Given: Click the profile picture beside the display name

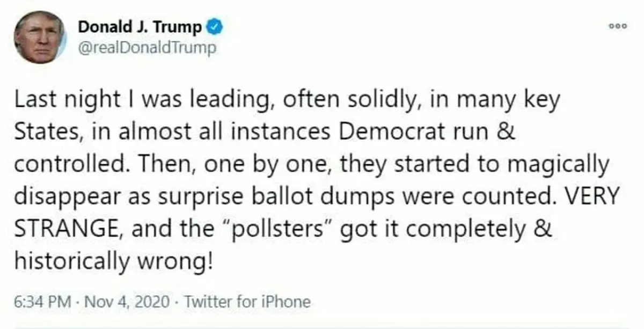Looking at the screenshot, I should coord(39,38).
